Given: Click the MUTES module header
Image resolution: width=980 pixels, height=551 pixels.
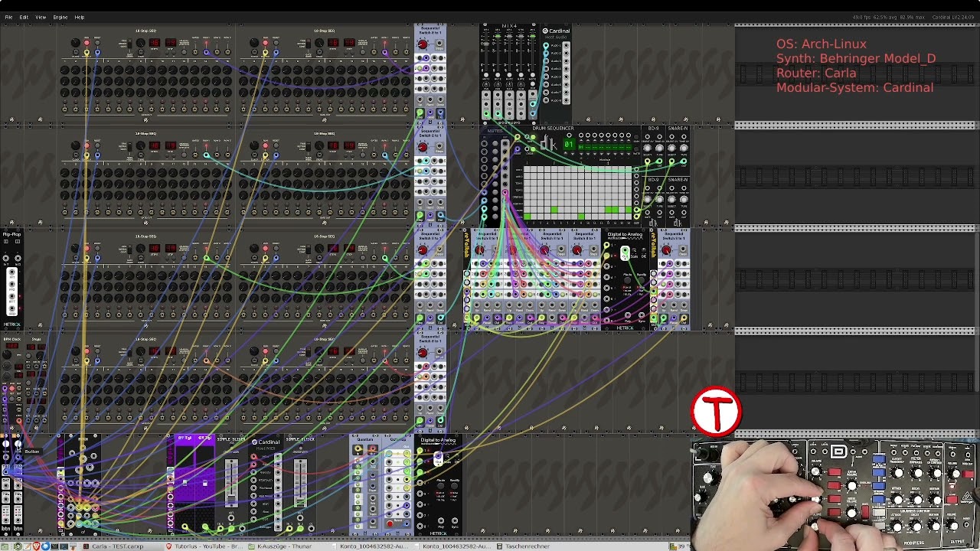Looking at the screenshot, I should click(495, 131).
